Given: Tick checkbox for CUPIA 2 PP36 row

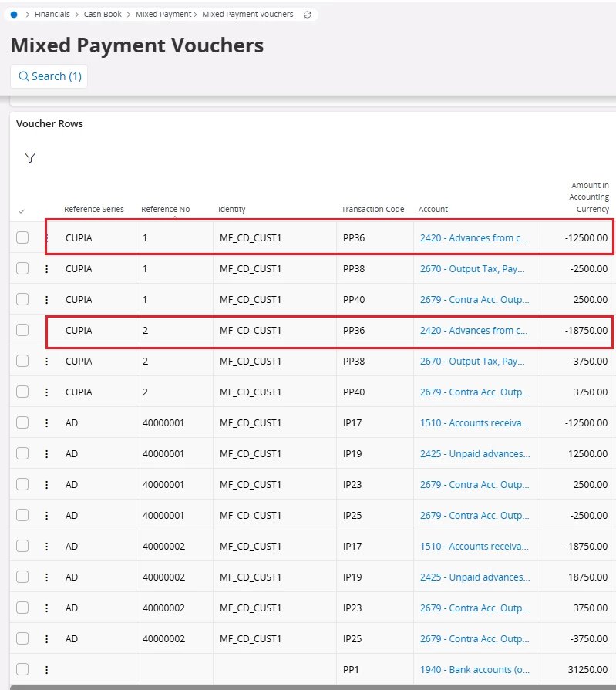Looking at the screenshot, I should click(22, 330).
